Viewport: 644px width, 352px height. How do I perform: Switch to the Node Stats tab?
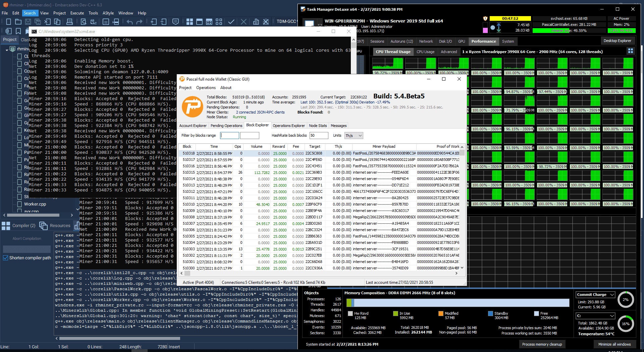(x=318, y=126)
